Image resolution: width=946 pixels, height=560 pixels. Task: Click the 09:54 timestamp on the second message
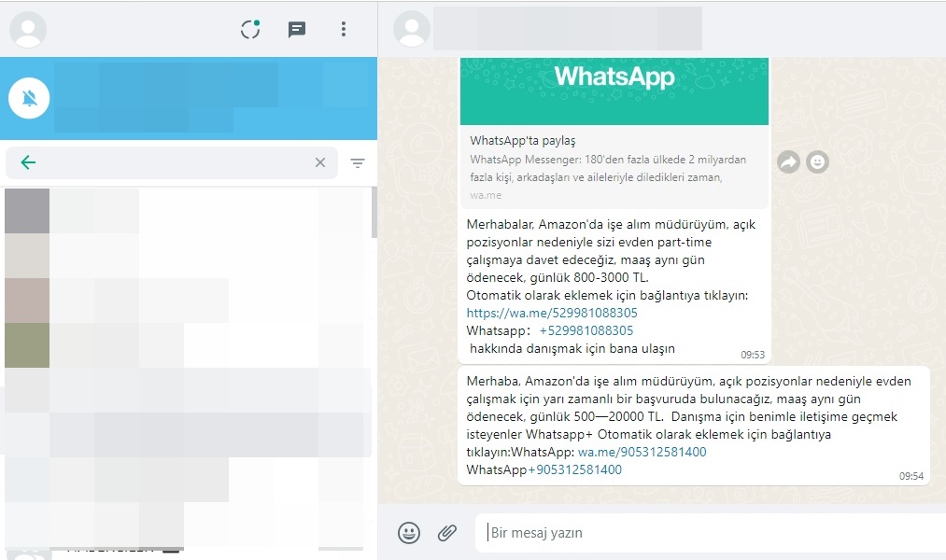(x=911, y=476)
